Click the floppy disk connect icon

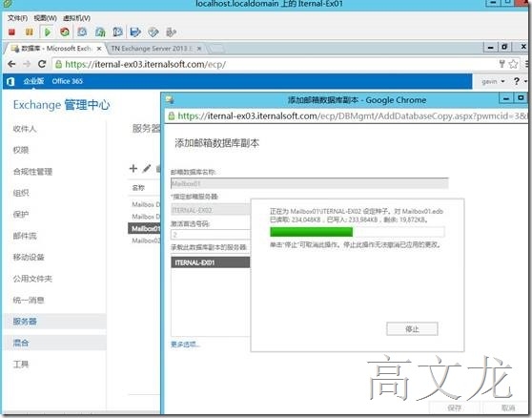pyautogui.click(x=135, y=32)
